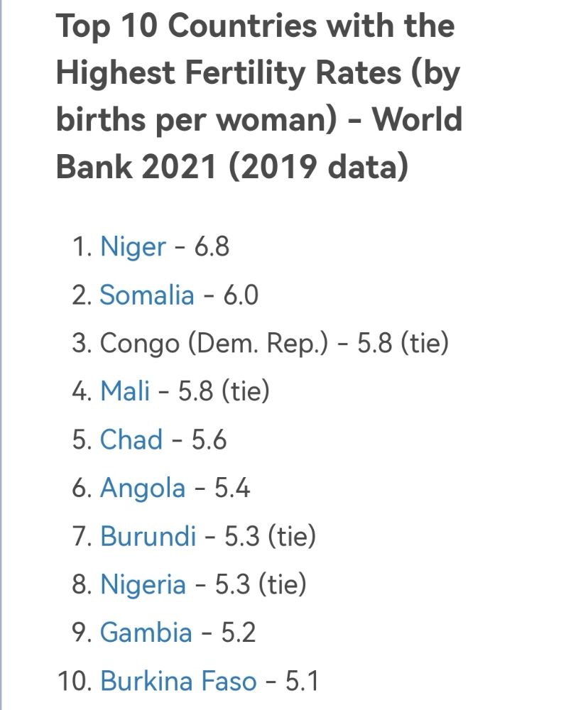Select the Angola link

pos(143,488)
